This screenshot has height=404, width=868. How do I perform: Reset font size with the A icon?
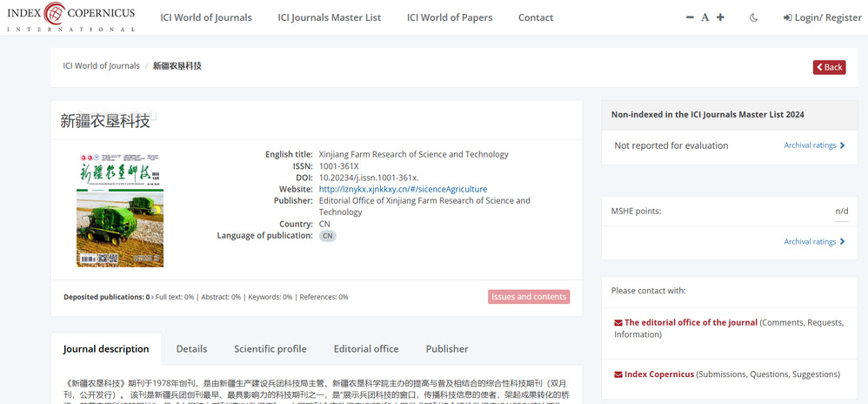[x=705, y=17]
